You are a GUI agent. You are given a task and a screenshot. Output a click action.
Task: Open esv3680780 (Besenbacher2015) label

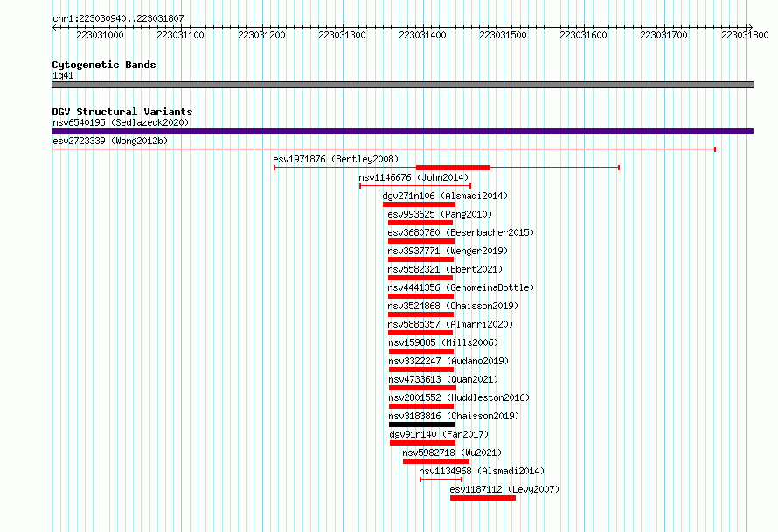point(461,232)
